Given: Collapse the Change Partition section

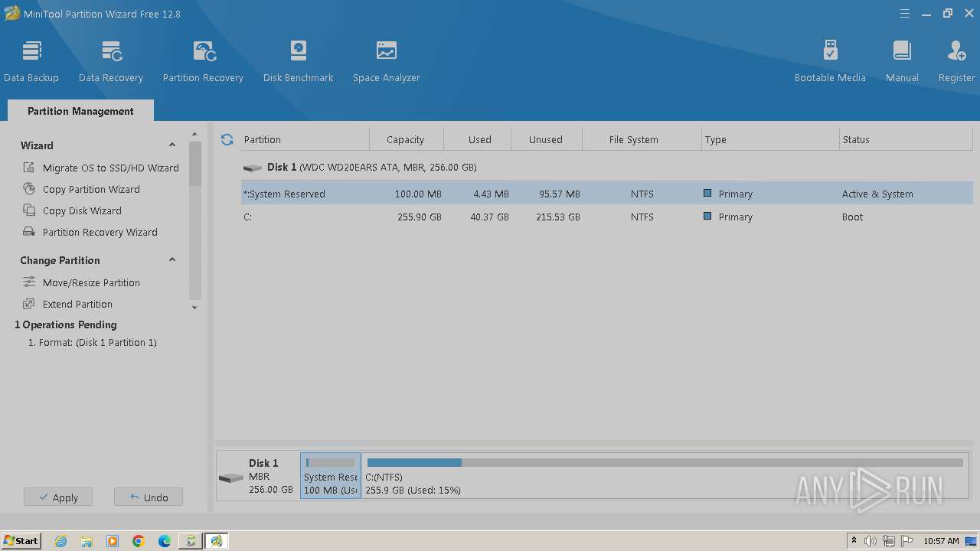Looking at the screenshot, I should (x=172, y=260).
